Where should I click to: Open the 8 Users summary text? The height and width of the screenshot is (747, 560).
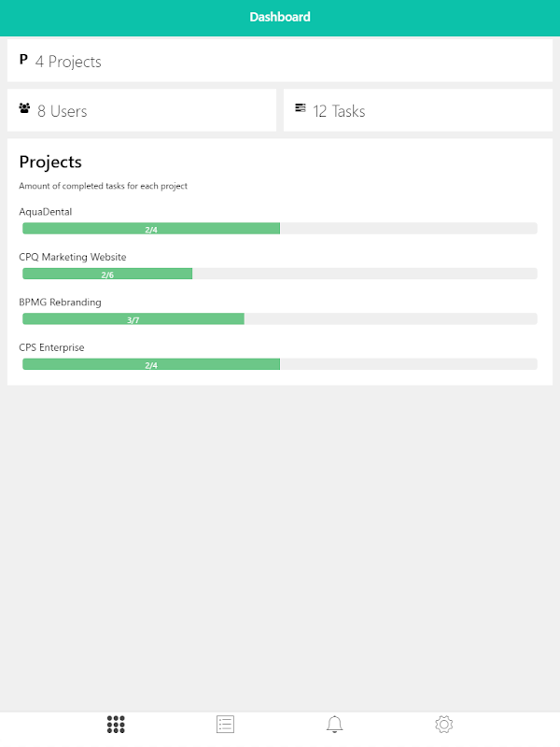coord(62,111)
